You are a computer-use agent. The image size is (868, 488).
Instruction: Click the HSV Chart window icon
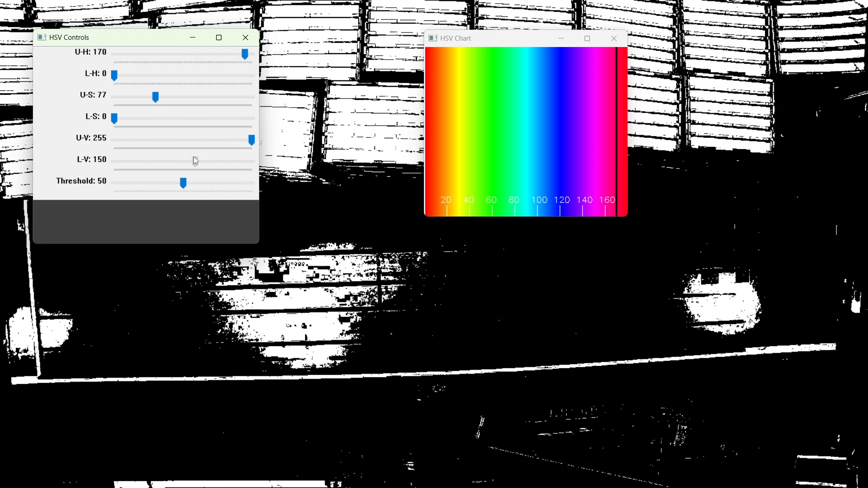(433, 38)
